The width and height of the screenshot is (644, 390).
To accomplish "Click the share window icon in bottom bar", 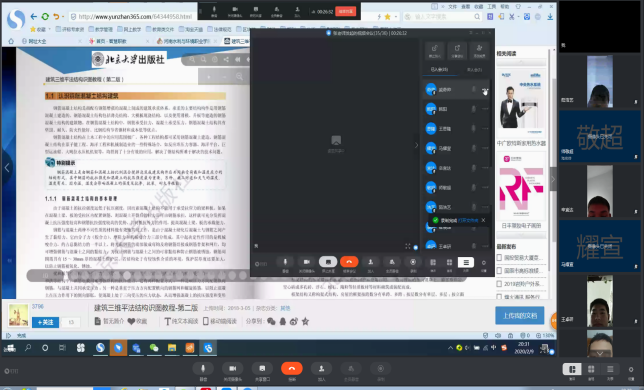I will pyautogui.click(x=262, y=368).
